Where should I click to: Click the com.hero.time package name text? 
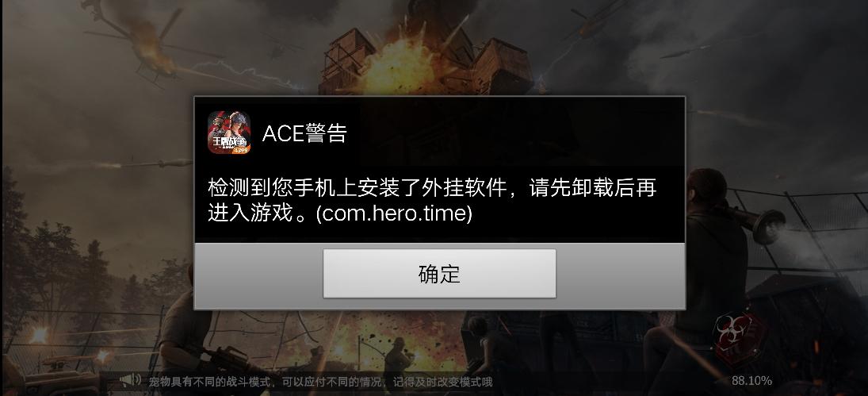tap(394, 213)
